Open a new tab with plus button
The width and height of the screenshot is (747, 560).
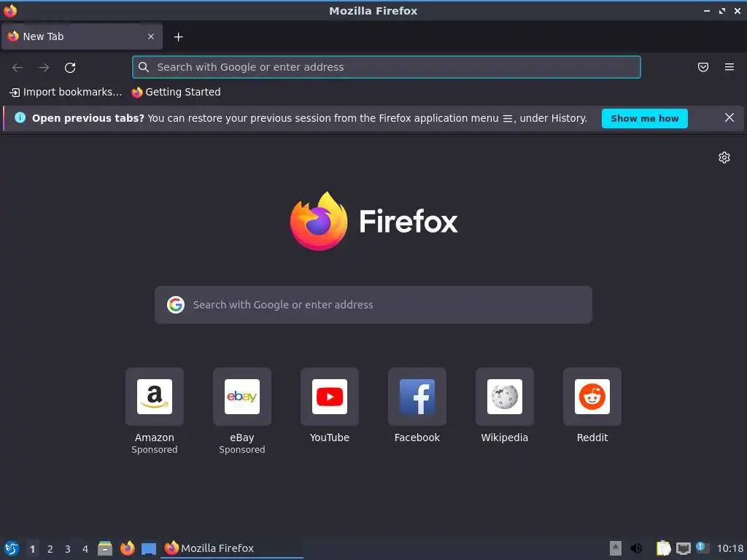point(178,36)
